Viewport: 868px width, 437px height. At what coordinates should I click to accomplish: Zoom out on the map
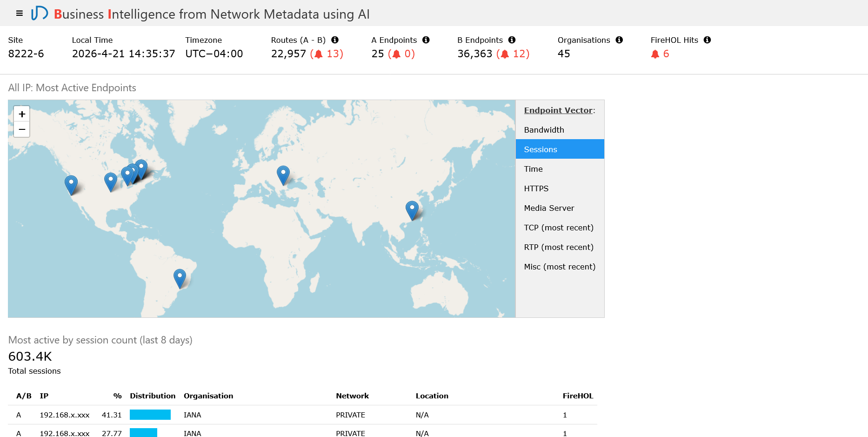[x=22, y=129]
